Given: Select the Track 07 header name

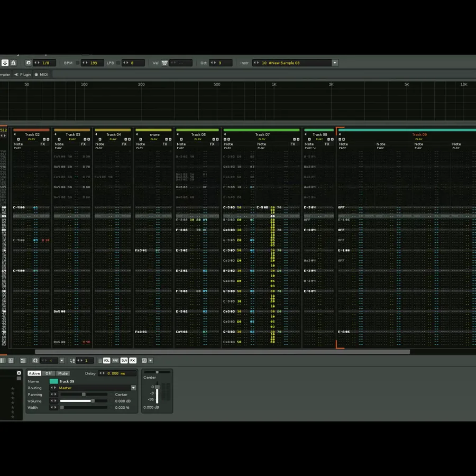Looking at the screenshot, I should [x=262, y=134].
